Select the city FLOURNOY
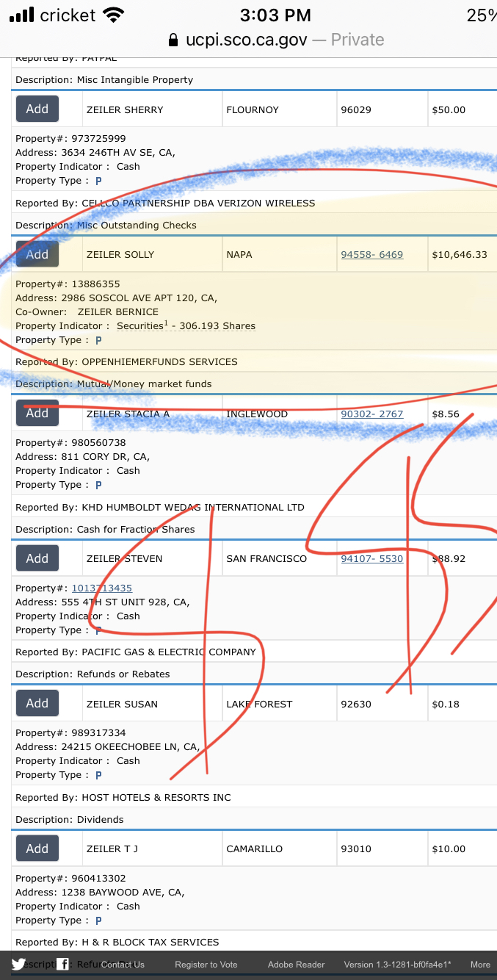 coord(253,110)
